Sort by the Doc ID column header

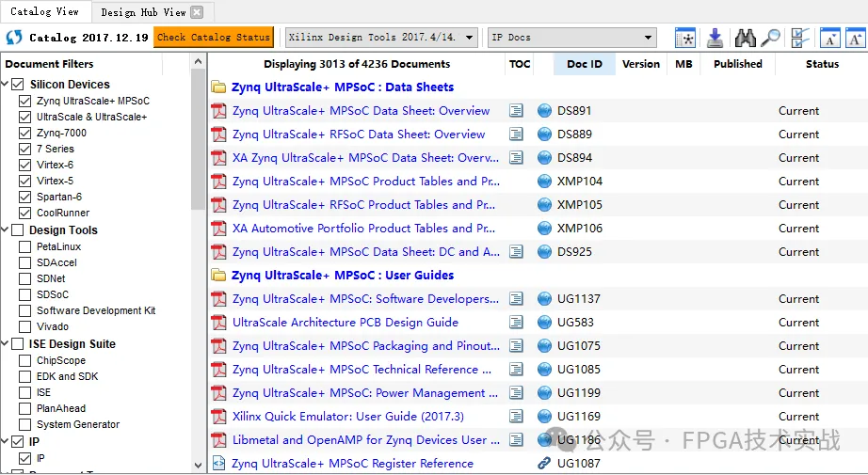[585, 64]
